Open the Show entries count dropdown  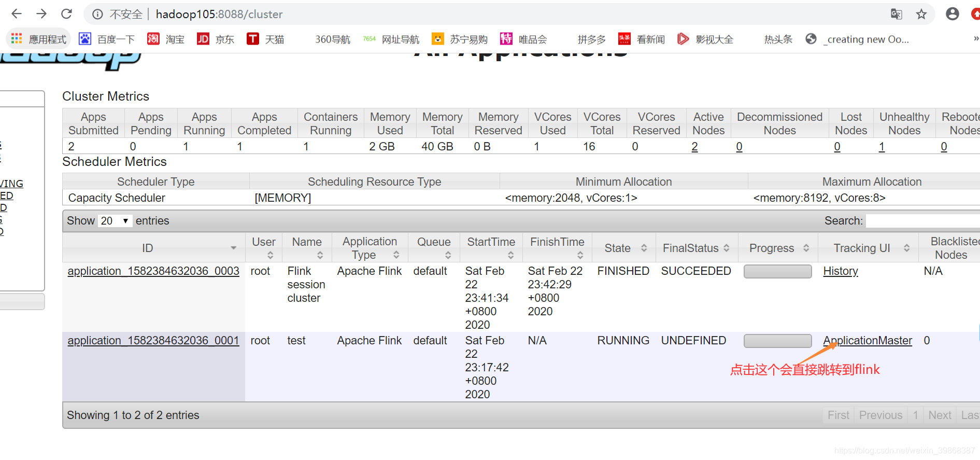(x=115, y=221)
